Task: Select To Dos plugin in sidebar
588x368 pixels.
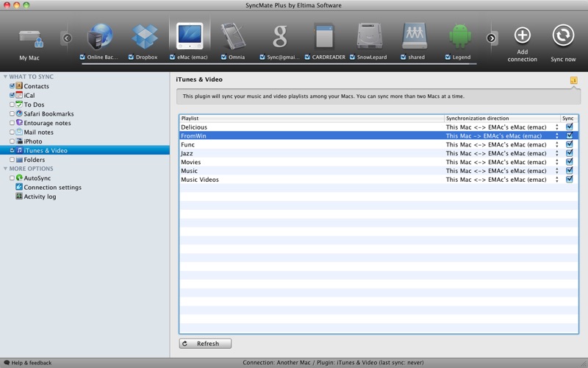Action: click(x=34, y=105)
